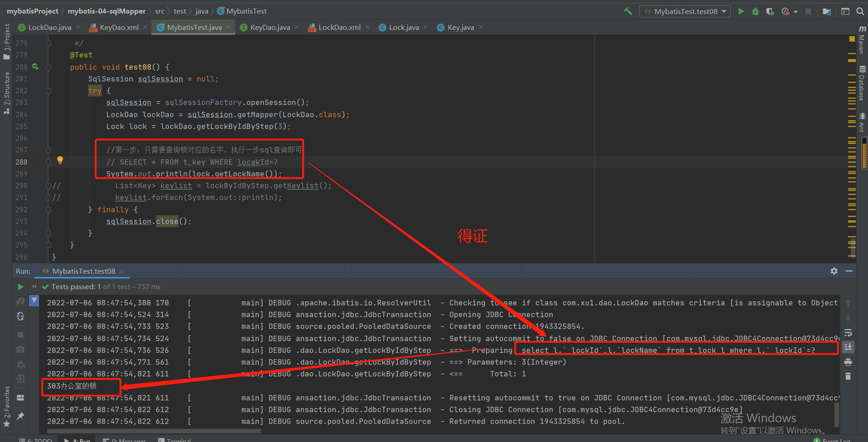Clear the console with the trash icon
The image size is (868, 442).
tap(848, 376)
